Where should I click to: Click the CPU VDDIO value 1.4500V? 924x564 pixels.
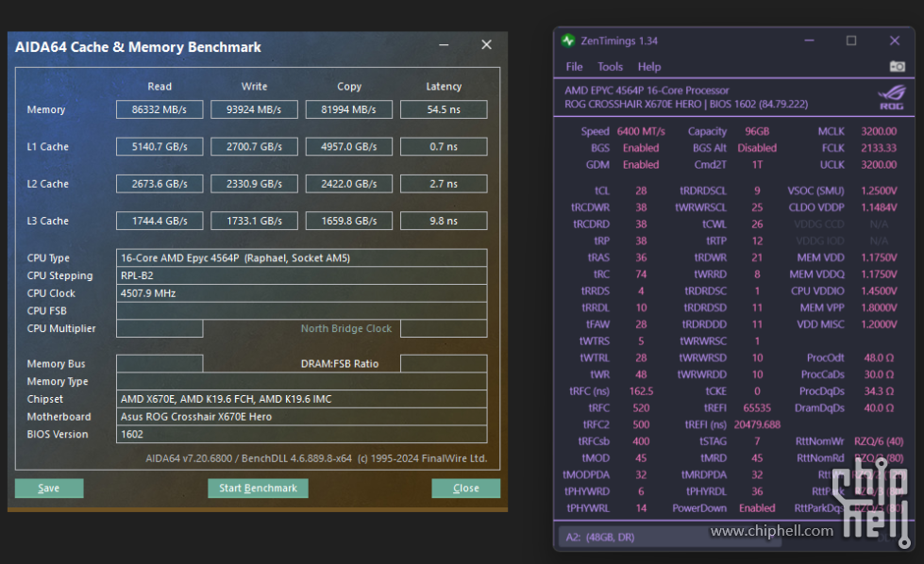click(879, 290)
